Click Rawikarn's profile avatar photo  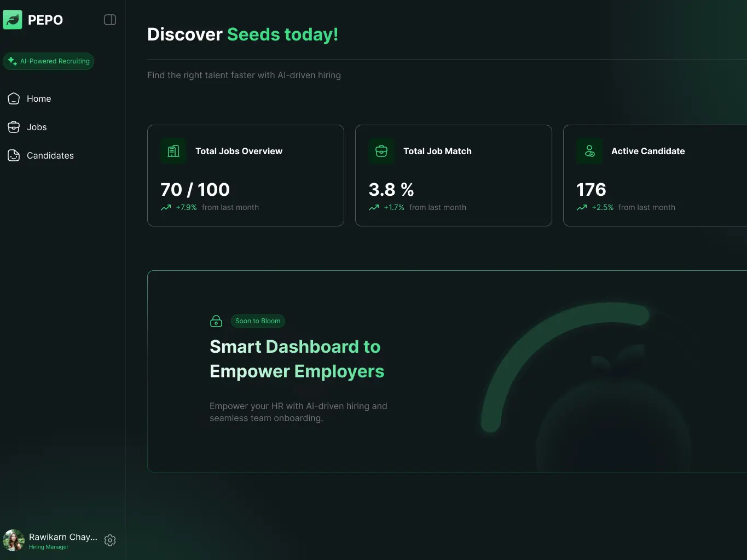tap(14, 540)
